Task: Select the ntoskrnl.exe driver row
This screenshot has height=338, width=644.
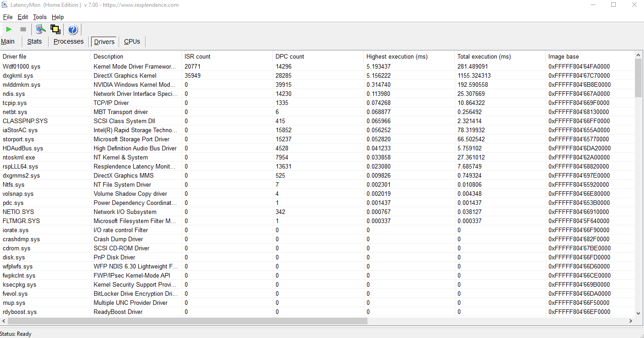Action: click(x=317, y=157)
